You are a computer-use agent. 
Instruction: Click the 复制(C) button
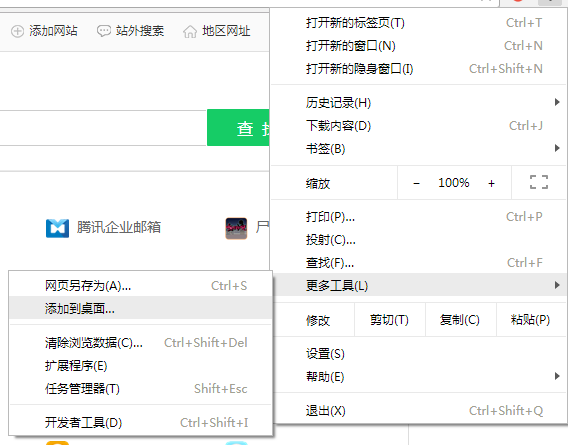(x=460, y=320)
